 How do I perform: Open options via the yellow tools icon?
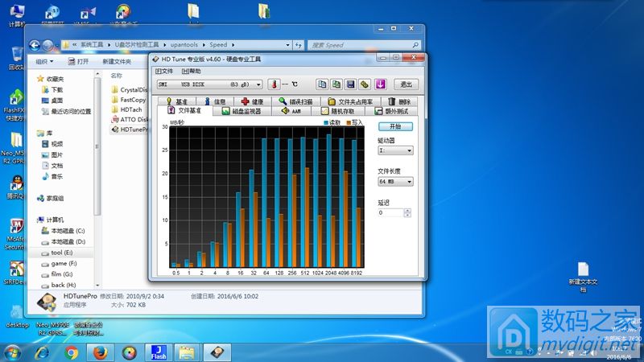pyautogui.click(x=365, y=84)
